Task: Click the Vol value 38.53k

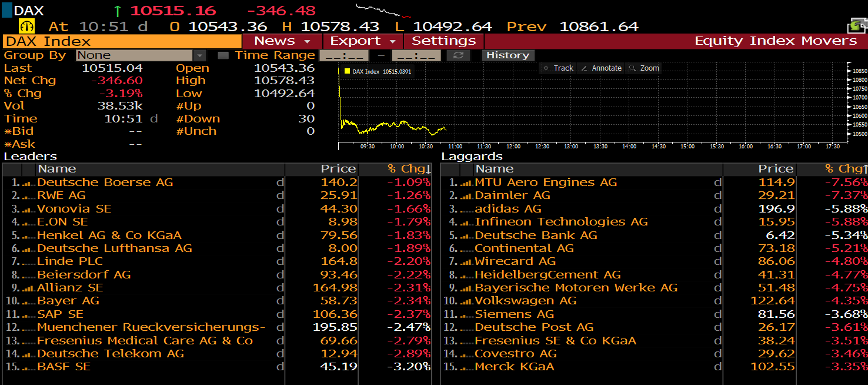Action: [120, 106]
